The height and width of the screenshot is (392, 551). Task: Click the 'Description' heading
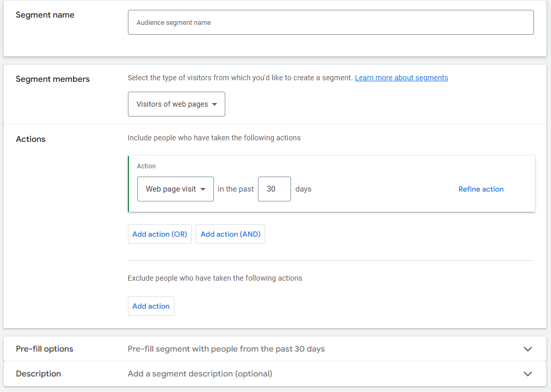coord(38,374)
